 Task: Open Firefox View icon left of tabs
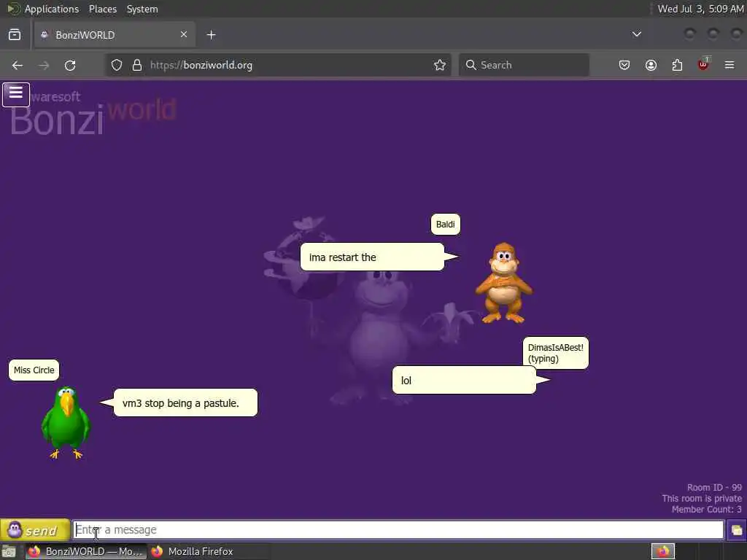15,35
